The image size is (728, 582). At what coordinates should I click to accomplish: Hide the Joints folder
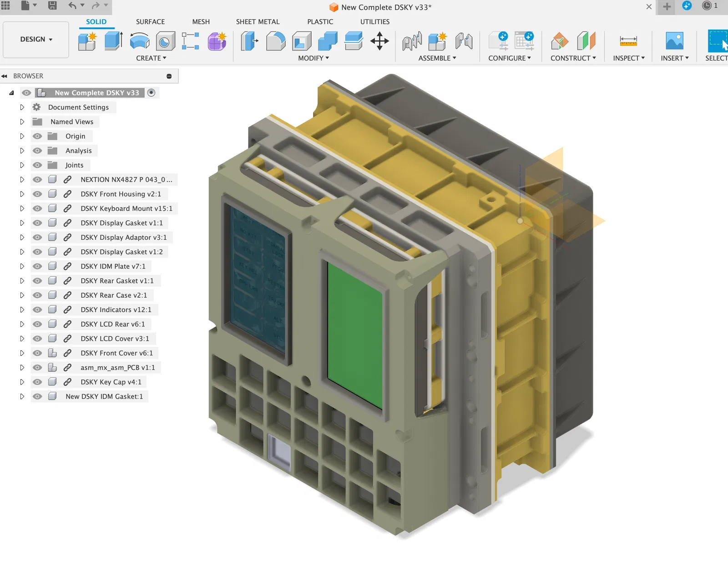tap(37, 165)
